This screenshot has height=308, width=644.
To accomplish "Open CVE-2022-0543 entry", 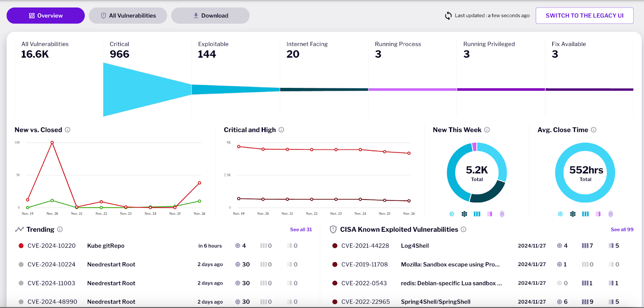I will [364, 283].
